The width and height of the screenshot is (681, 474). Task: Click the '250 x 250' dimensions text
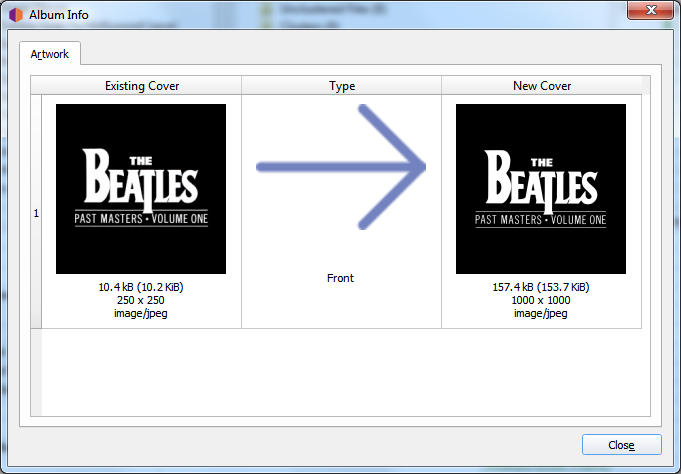pyautogui.click(x=141, y=300)
